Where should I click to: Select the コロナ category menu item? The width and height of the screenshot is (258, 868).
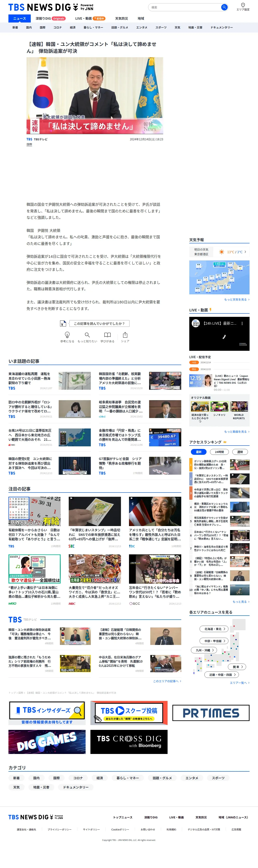point(57,27)
